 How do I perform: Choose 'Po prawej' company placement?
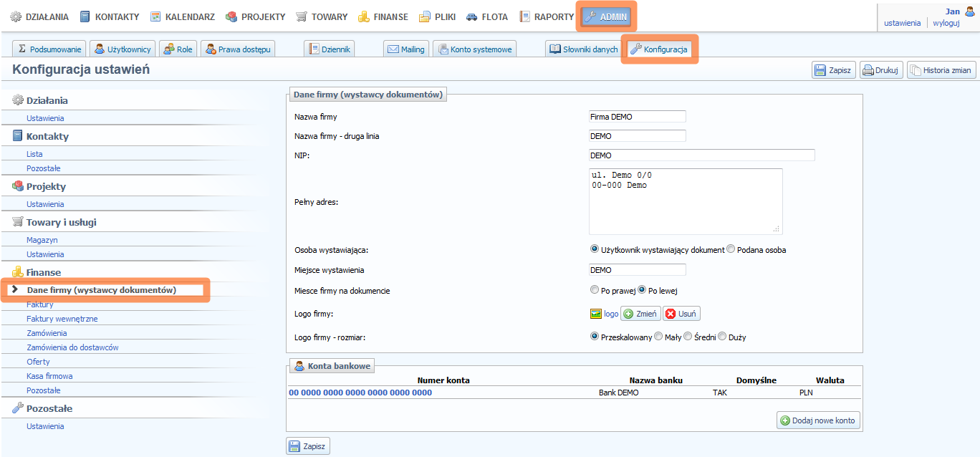pyautogui.click(x=595, y=290)
